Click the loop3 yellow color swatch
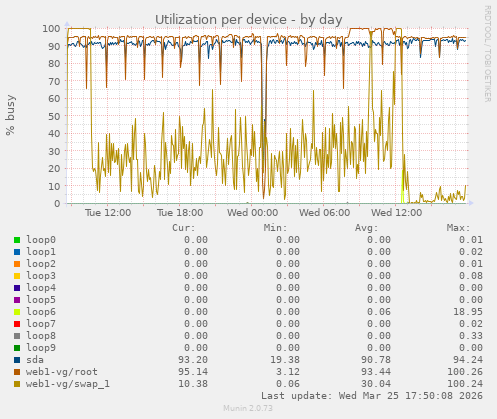 pos(17,276)
